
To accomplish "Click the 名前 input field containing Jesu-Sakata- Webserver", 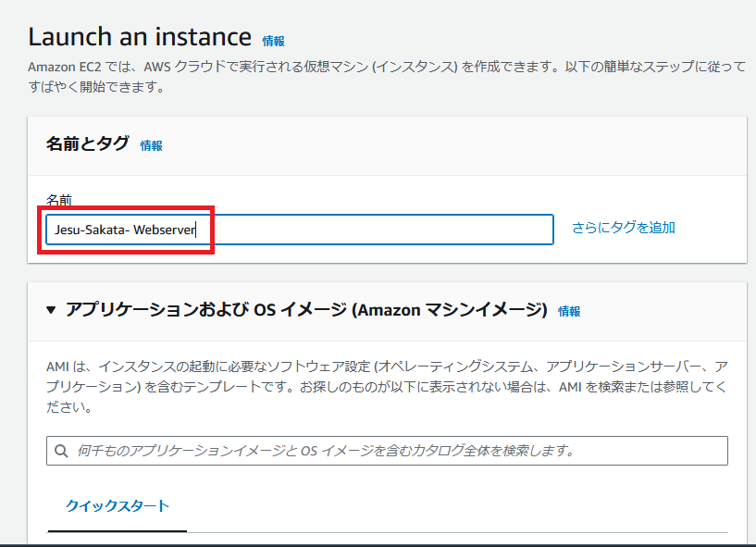I will [x=300, y=230].
